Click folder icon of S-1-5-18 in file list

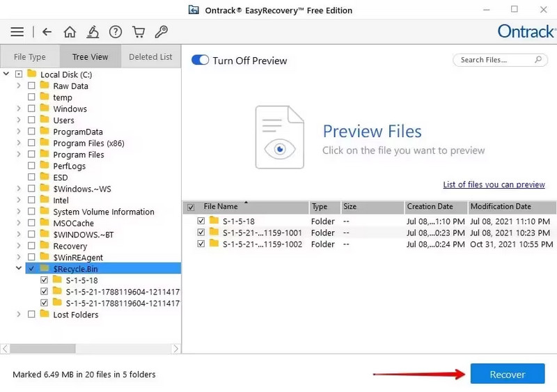[214, 220]
